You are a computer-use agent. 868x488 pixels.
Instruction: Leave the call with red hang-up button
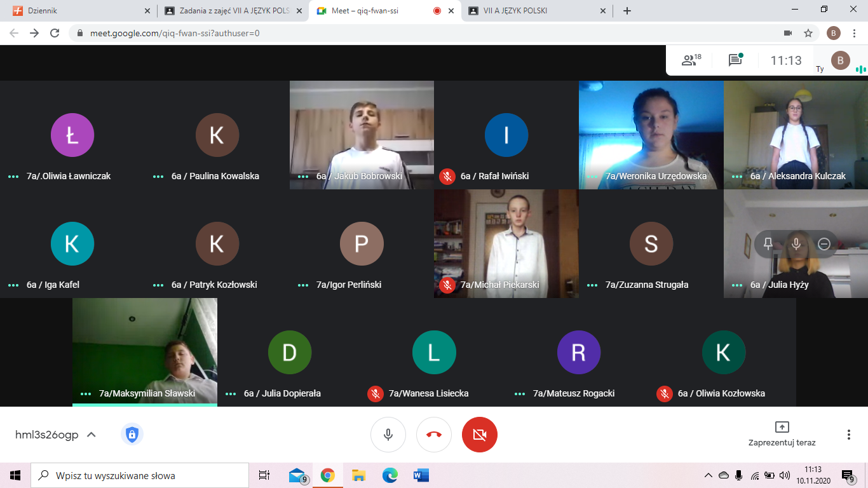[434, 435]
